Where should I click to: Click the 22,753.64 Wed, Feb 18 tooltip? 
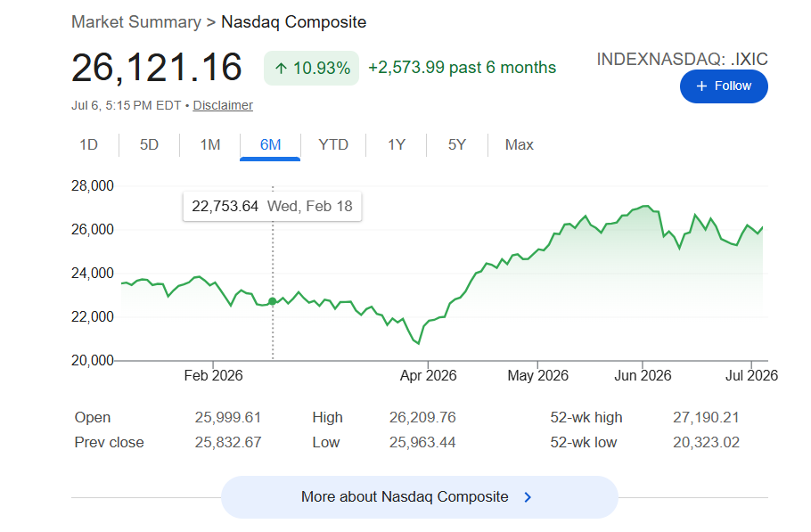point(272,206)
